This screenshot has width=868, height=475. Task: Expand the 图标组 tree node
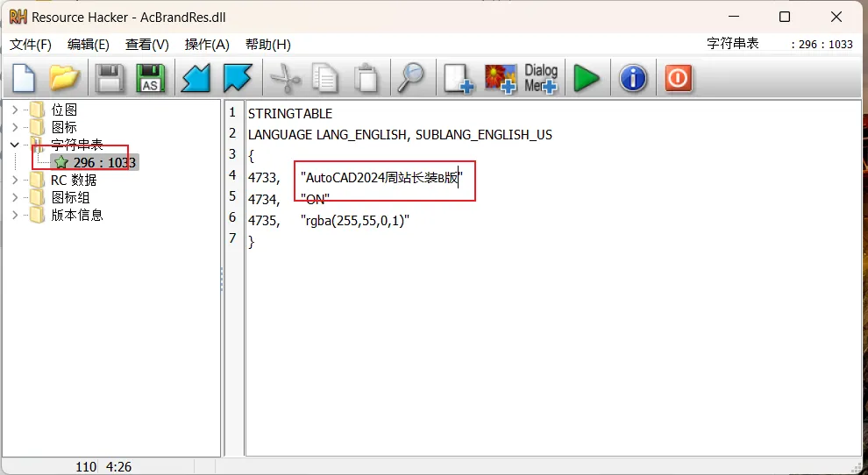coord(15,198)
